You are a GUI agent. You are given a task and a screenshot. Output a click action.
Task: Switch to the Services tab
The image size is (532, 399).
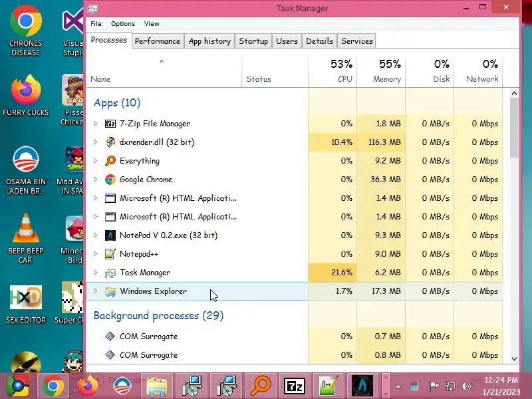(357, 41)
